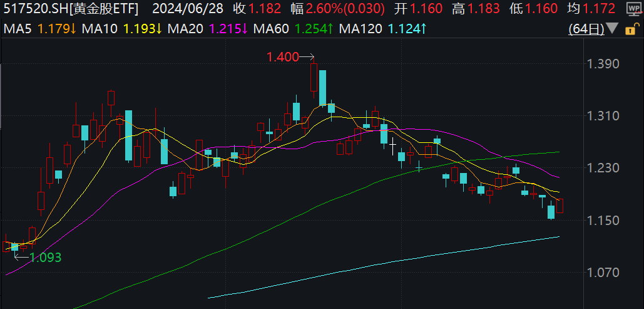This screenshot has height=309, width=644.
Task: Click the 幅 2.60%(0.030) change value
Action: pyautogui.click(x=338, y=8)
